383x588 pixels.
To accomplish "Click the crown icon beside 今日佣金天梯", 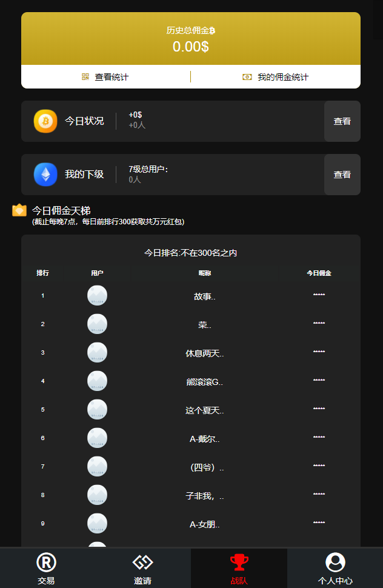I will 19,210.
